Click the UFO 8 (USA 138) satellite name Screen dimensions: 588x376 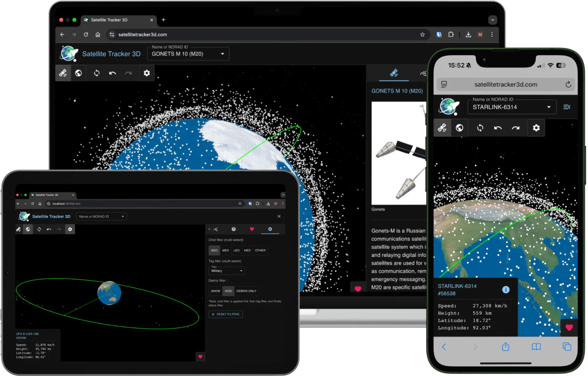click(x=27, y=334)
